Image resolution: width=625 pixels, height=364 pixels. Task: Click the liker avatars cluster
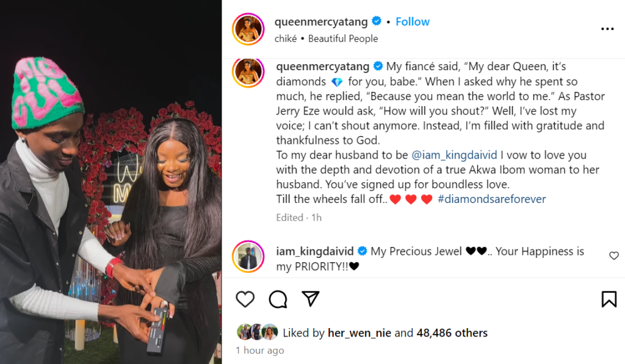click(x=258, y=332)
